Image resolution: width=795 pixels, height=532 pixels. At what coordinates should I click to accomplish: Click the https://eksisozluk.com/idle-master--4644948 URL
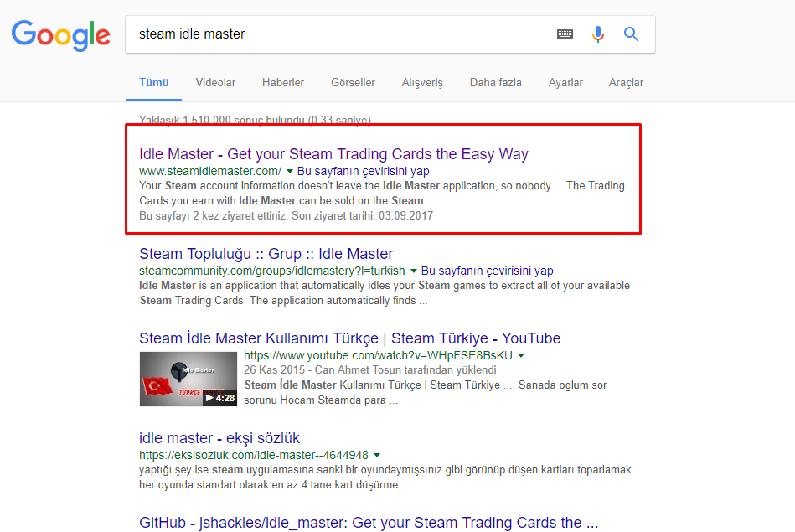tap(254, 455)
